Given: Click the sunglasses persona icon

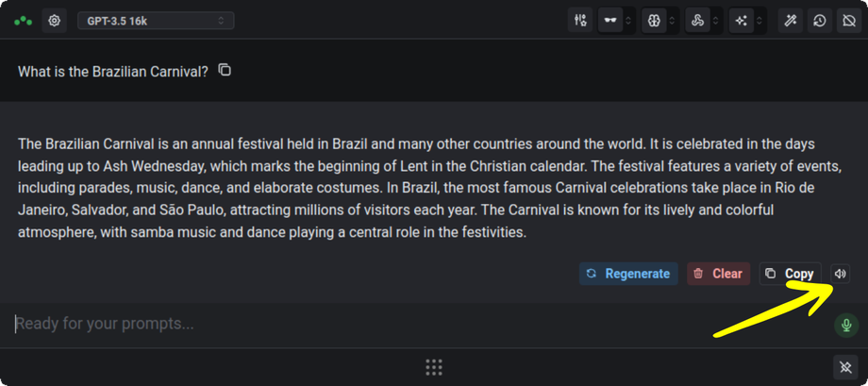Looking at the screenshot, I should click(x=610, y=20).
